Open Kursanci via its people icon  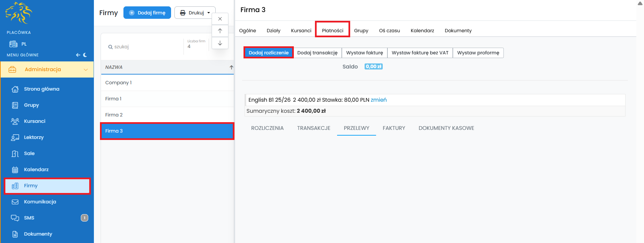15,121
